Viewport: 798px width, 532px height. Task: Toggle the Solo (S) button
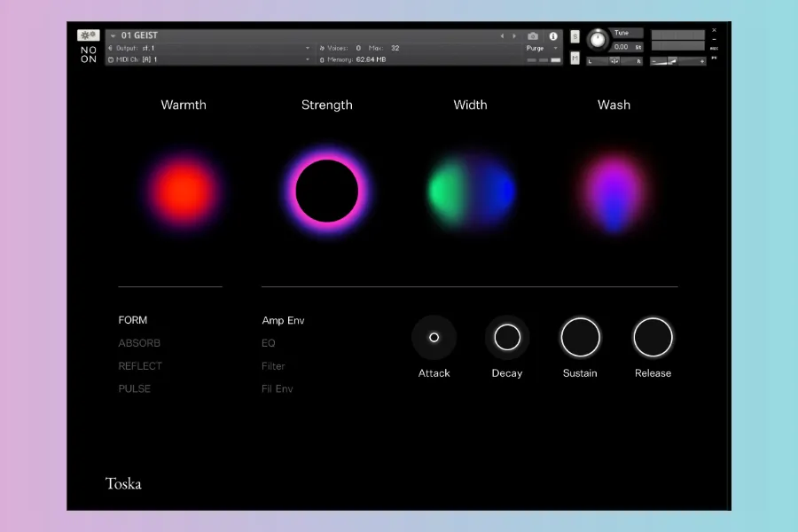(x=575, y=36)
